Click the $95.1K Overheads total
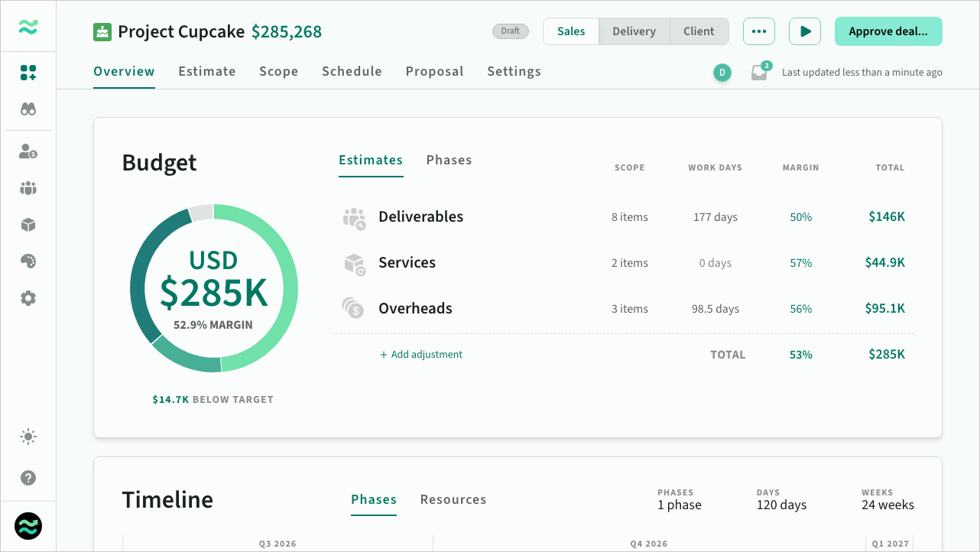Viewport: 980px width, 552px height. tap(885, 309)
